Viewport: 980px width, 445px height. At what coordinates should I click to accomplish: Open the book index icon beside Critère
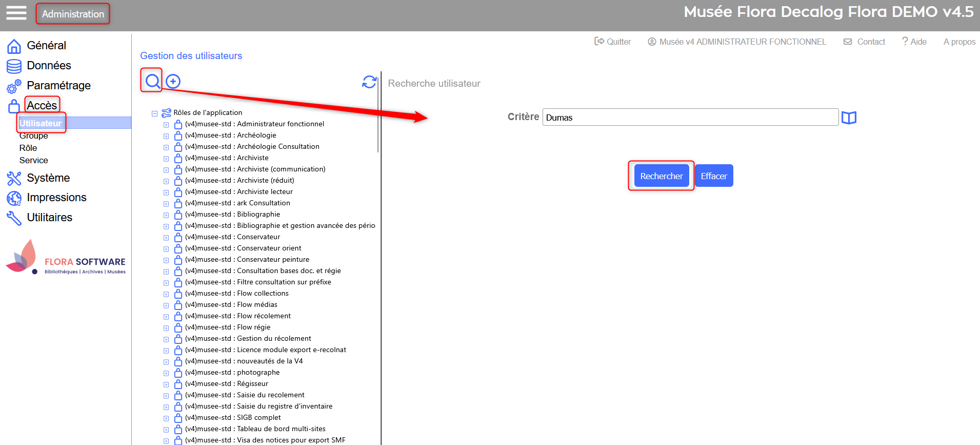849,118
